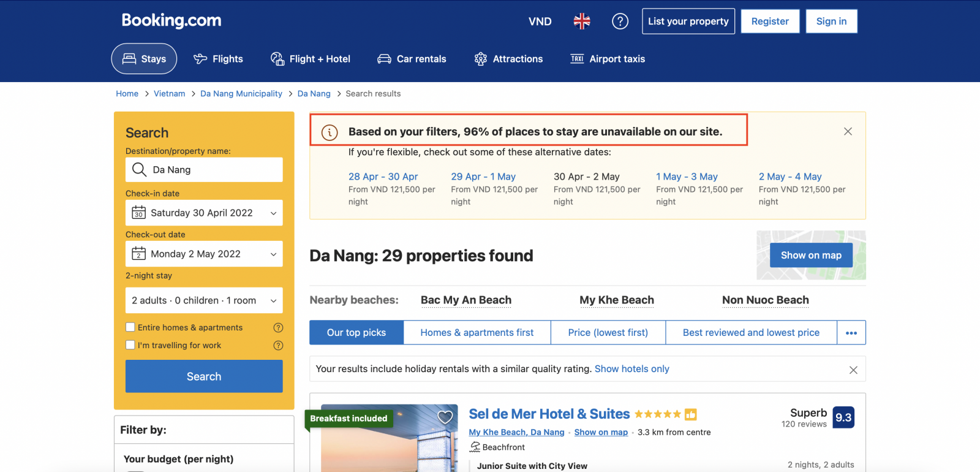Viewport: 980px width, 472px height.
Task: Click My Khe Beach, Da Nang location link
Action: point(516,432)
